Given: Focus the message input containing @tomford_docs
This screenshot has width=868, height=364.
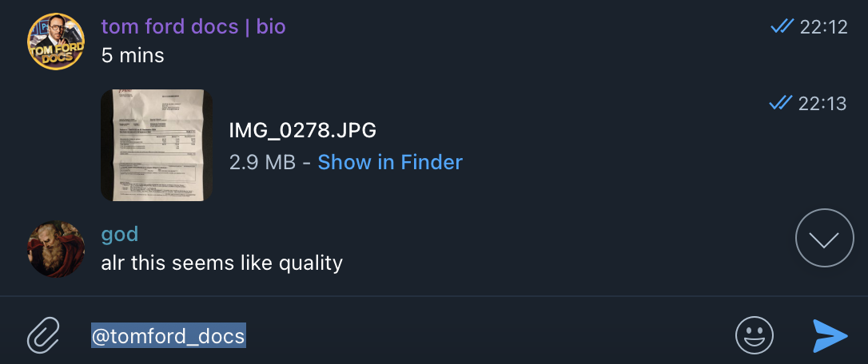Looking at the screenshot, I should (169, 336).
